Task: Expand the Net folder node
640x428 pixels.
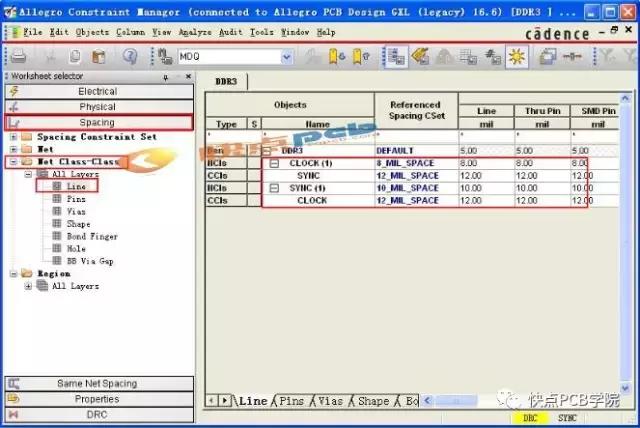Action: click(x=13, y=149)
